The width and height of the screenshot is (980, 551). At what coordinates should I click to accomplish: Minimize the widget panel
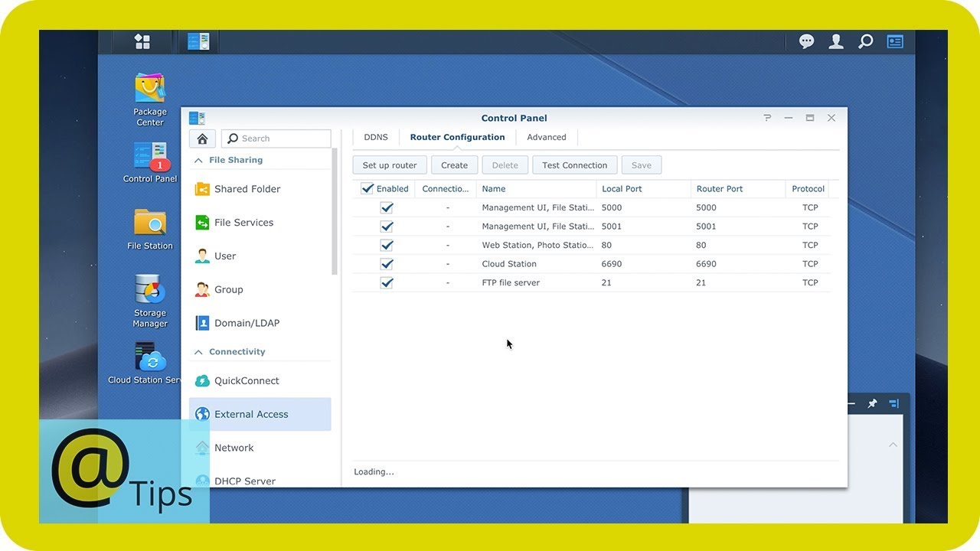852,403
